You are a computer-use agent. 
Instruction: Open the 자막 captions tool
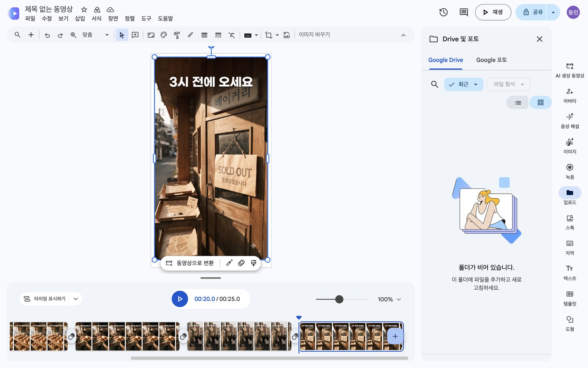[x=570, y=248]
